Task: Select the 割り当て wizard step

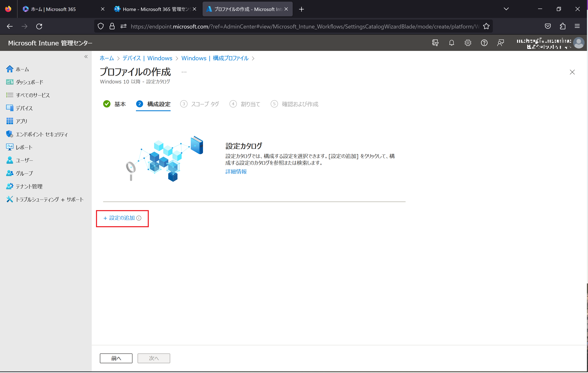Action: (245, 104)
